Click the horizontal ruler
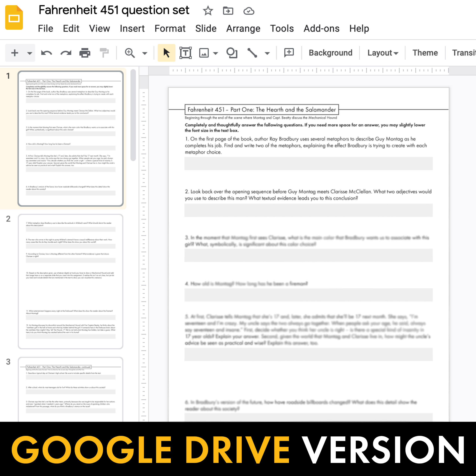Viewport: 476px width, 476px height. pos(309,70)
